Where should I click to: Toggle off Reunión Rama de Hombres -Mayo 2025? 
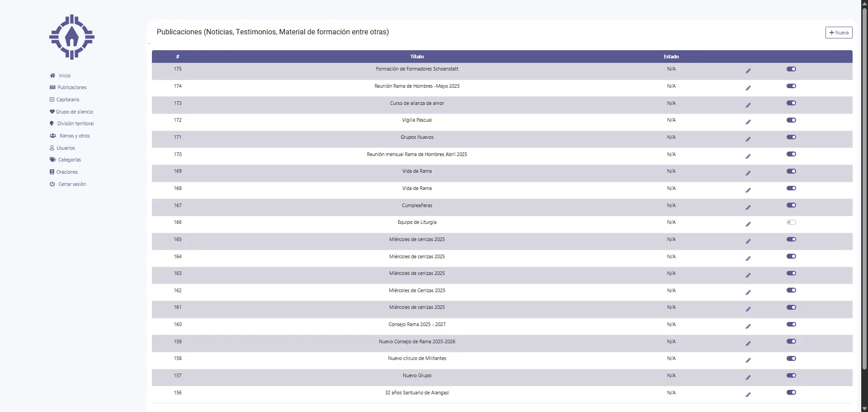pos(791,86)
